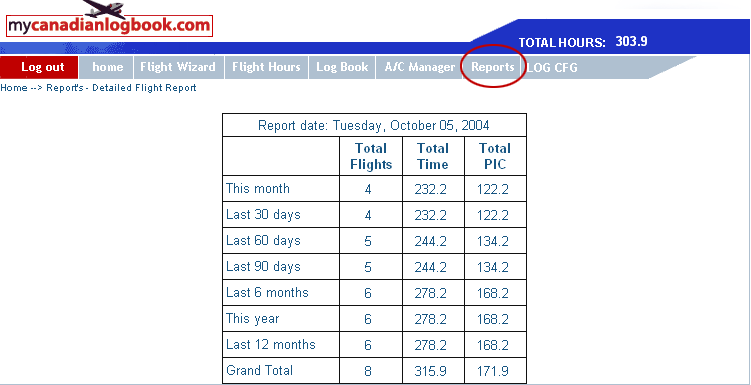The image size is (751, 385).
Task: Click the Total Hours 303.9 display
Action: click(583, 42)
